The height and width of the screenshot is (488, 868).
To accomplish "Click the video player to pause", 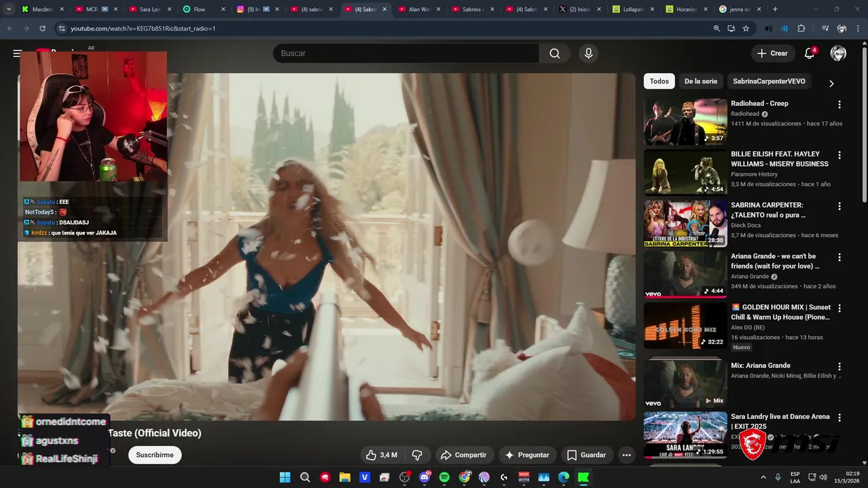I will point(326,247).
